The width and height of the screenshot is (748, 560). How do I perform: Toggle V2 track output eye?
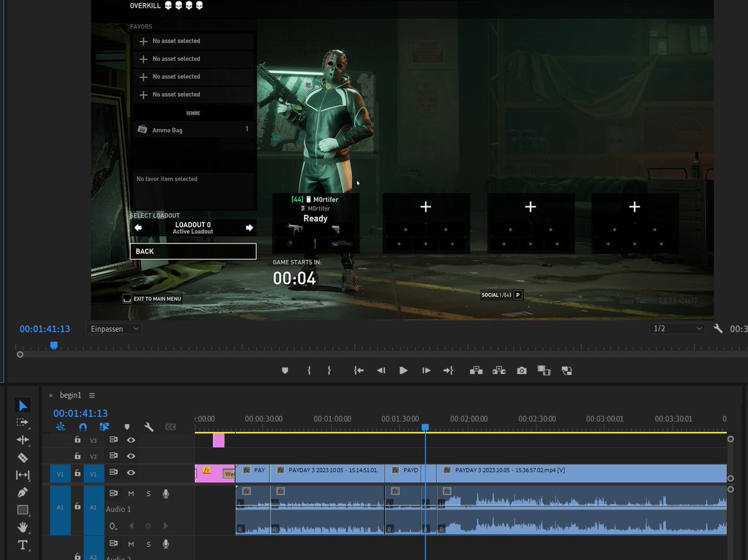click(x=131, y=456)
